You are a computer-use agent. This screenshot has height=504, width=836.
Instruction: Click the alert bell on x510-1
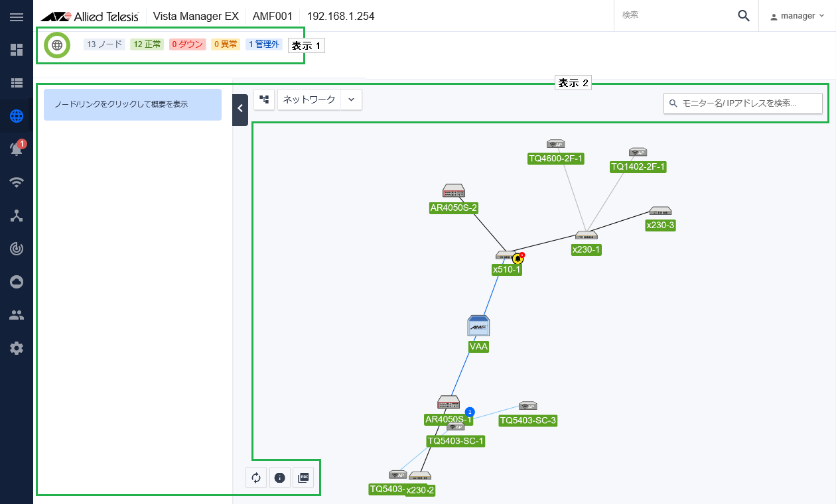(518, 259)
